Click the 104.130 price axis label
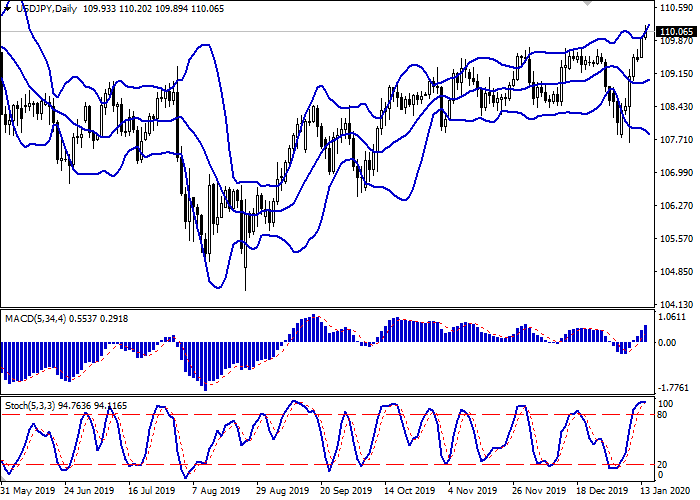Image resolution: width=700 pixels, height=500 pixels. [x=676, y=304]
